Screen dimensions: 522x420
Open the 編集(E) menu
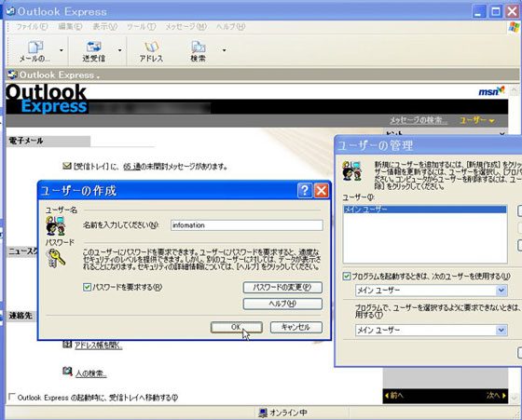(x=70, y=27)
